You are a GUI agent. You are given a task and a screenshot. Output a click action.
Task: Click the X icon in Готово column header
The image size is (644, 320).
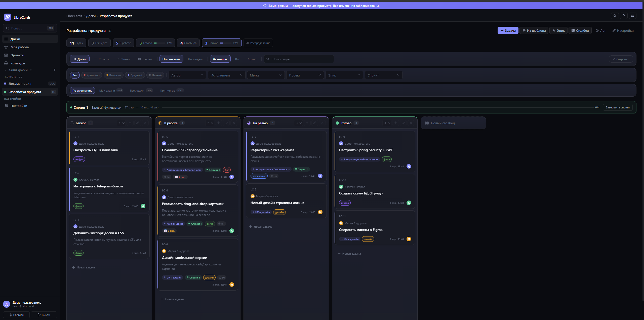[411, 123]
